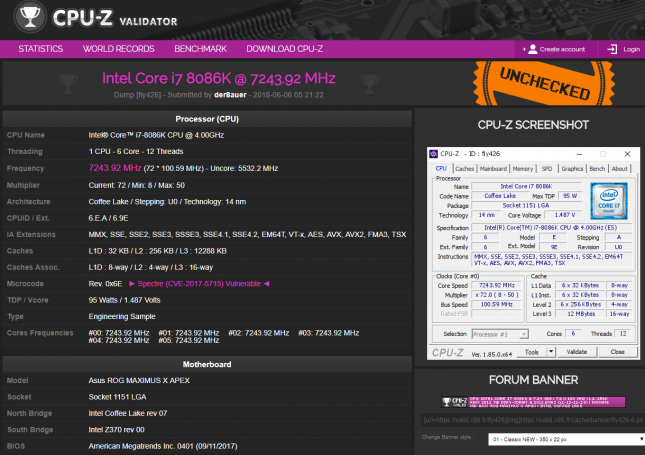Click the Cores count field showing 6
The image size is (645, 455).
[573, 334]
